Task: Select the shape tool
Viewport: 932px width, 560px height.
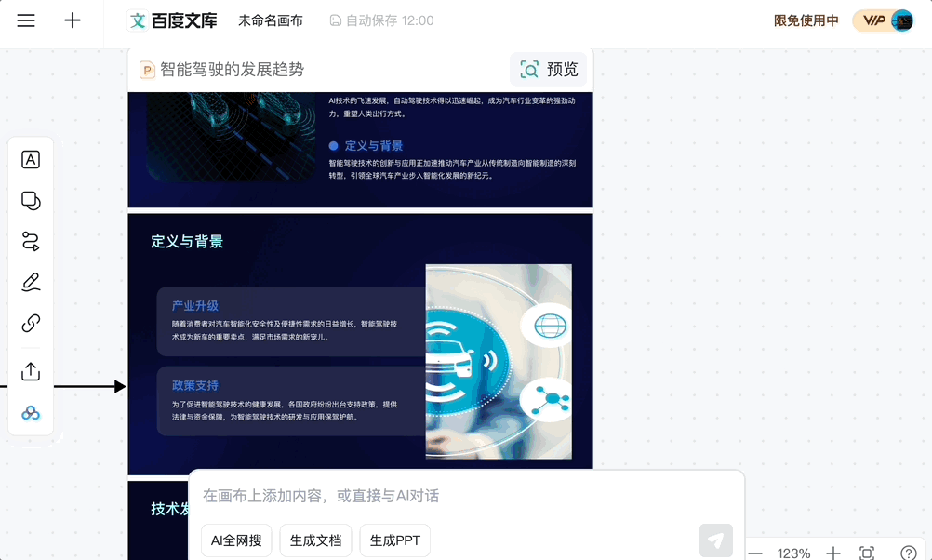Action: click(30, 200)
